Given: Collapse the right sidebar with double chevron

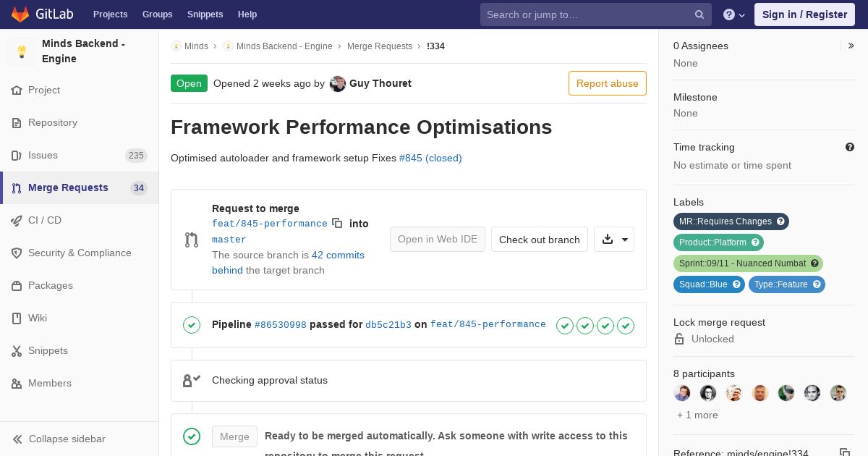Looking at the screenshot, I should coord(851,46).
